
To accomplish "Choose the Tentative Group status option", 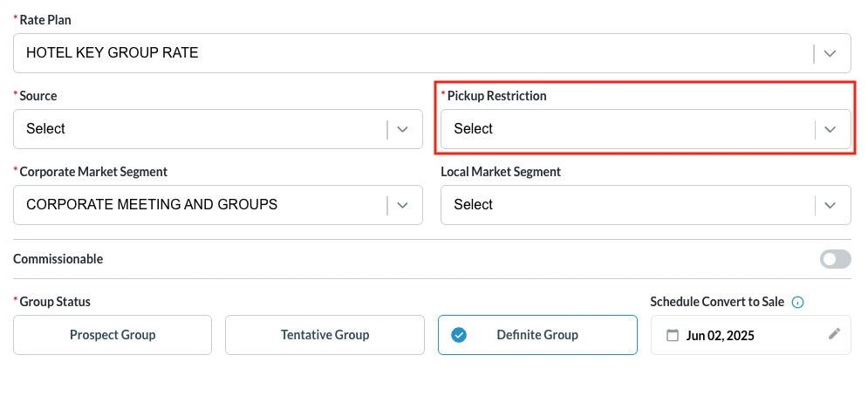I will [x=325, y=335].
